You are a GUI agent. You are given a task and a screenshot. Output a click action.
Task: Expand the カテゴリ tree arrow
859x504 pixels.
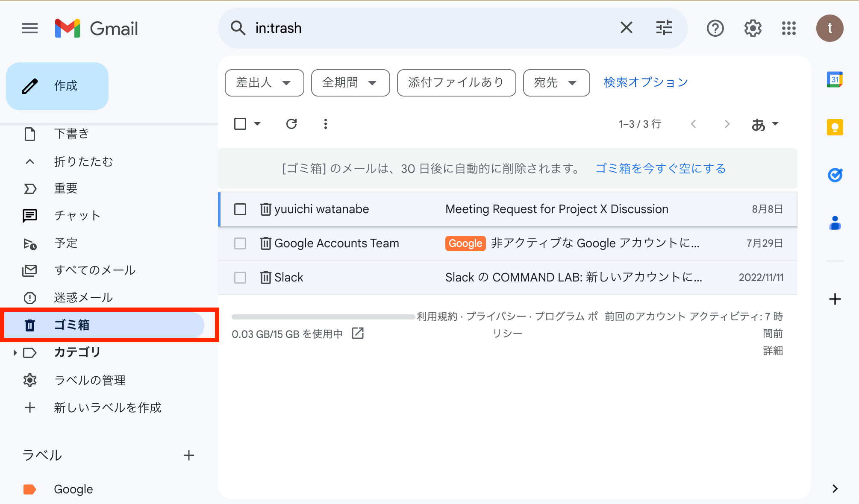click(15, 353)
